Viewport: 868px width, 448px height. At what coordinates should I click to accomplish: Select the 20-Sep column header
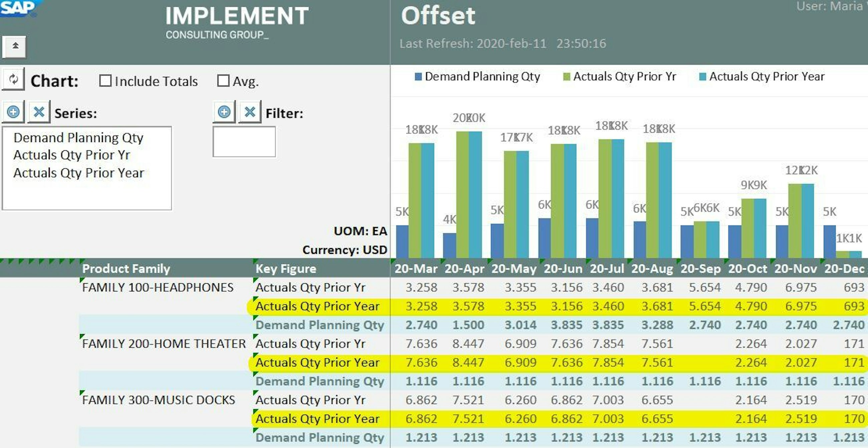tap(700, 269)
